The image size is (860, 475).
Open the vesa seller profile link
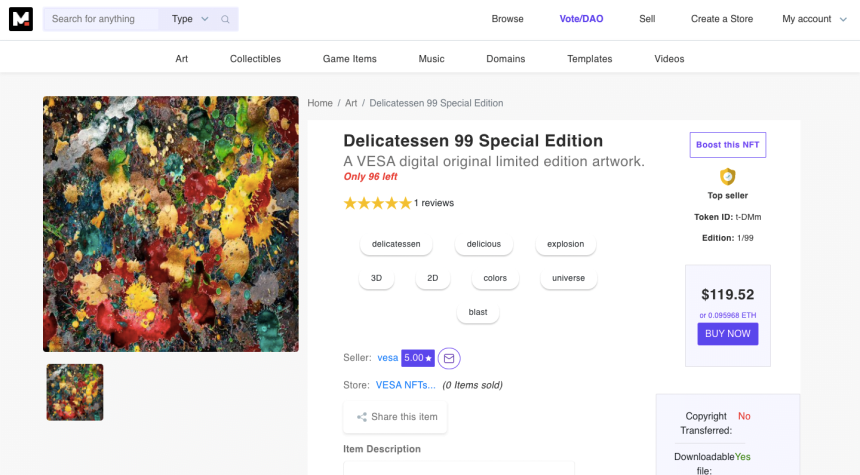[x=387, y=358]
